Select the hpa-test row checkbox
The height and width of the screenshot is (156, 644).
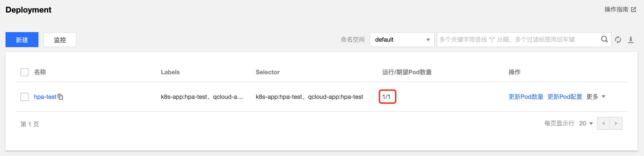tap(24, 97)
